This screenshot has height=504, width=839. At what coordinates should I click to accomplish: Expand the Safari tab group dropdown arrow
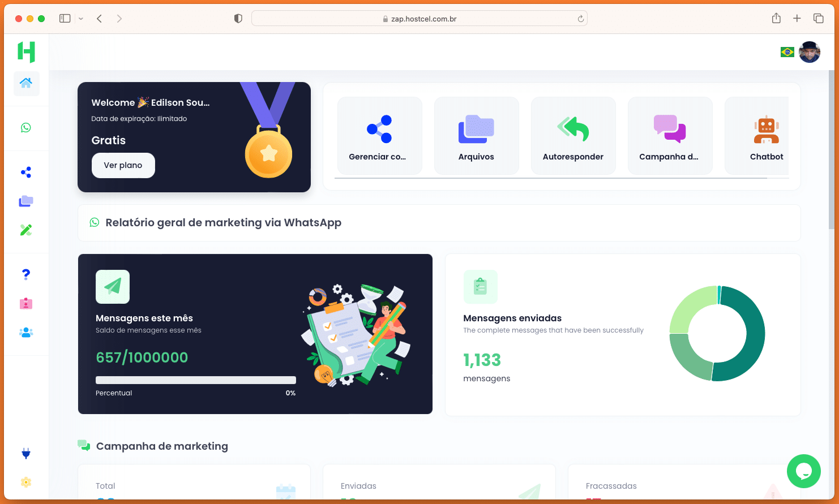click(81, 19)
